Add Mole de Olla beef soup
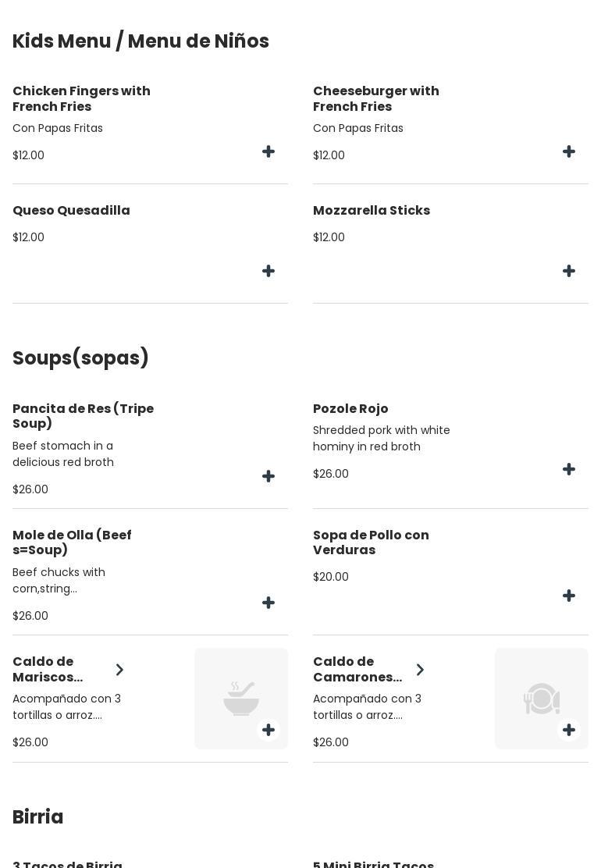 click(x=268, y=603)
